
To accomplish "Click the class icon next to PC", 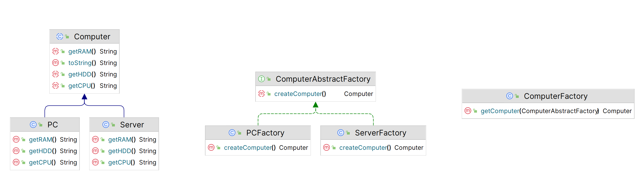I will click(33, 125).
